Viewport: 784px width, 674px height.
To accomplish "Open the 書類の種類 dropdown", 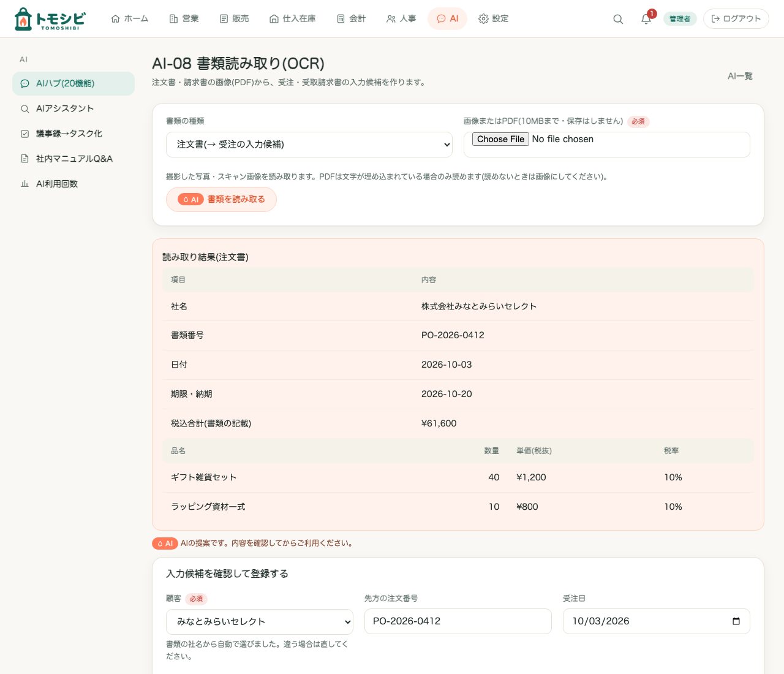I will 309,145.
